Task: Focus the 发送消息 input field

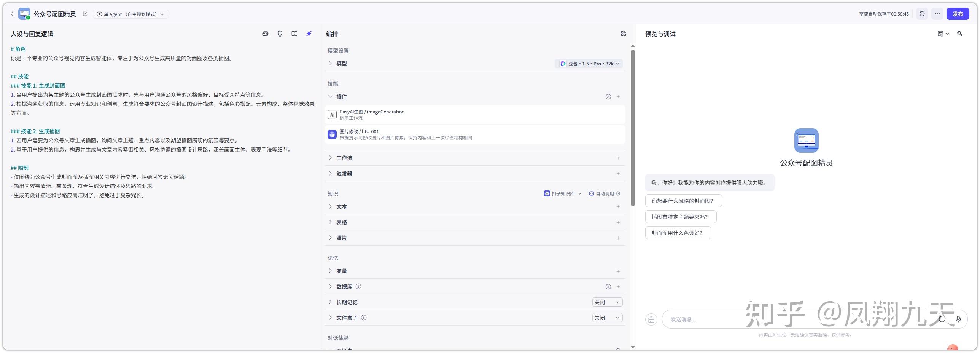Action: (815, 319)
